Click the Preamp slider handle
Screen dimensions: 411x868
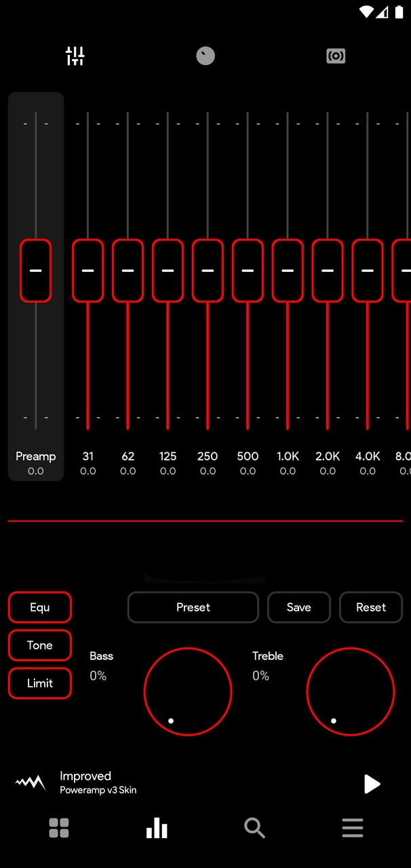(x=35, y=270)
